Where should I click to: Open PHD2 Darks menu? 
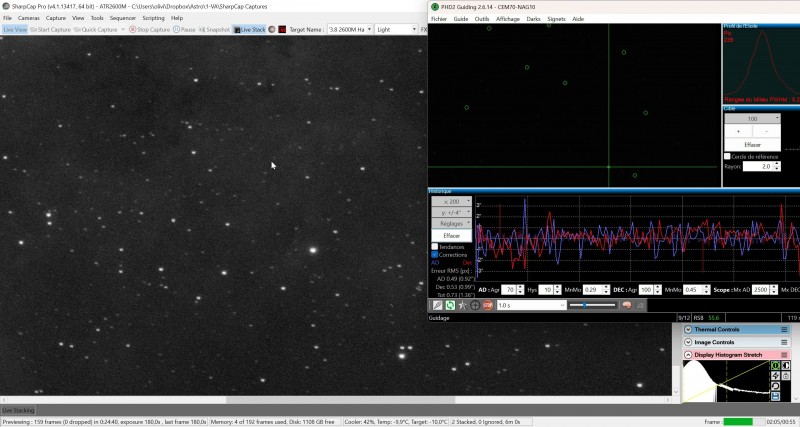click(x=533, y=19)
